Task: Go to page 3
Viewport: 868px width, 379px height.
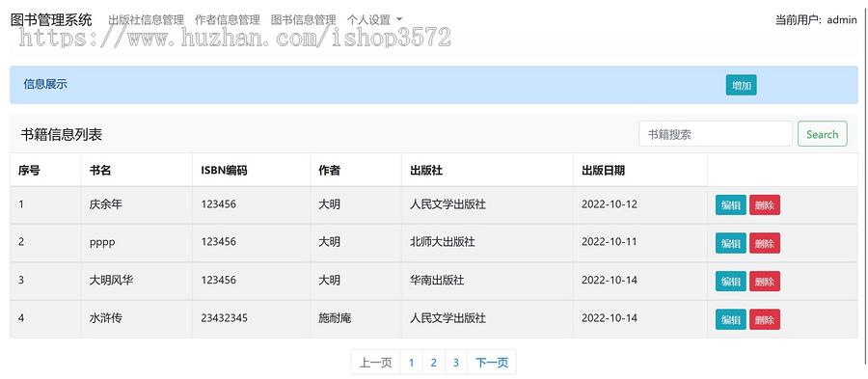Action: click(x=456, y=363)
